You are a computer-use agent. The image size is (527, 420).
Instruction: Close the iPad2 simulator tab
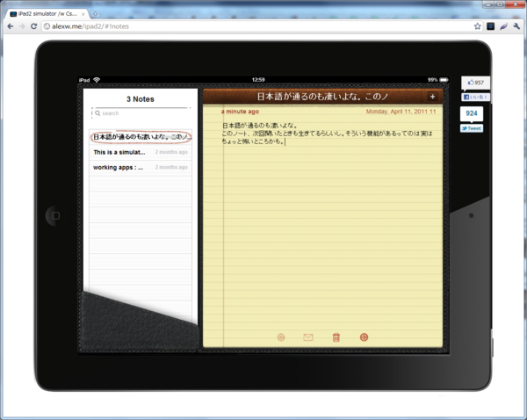[83, 14]
